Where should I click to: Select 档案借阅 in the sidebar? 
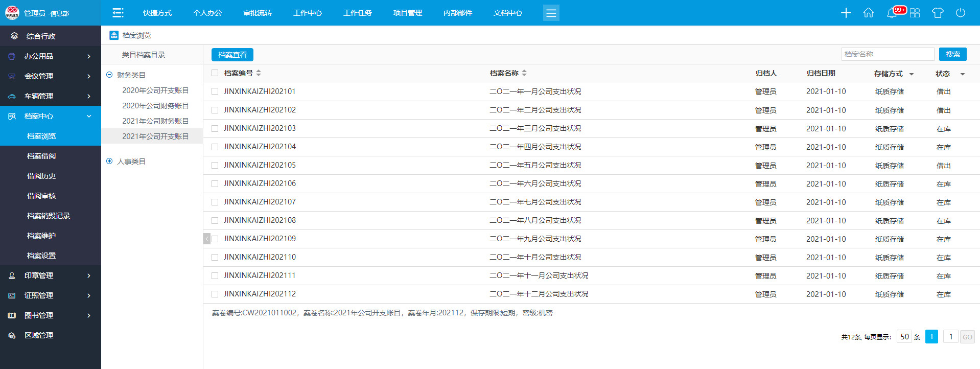[x=41, y=156]
